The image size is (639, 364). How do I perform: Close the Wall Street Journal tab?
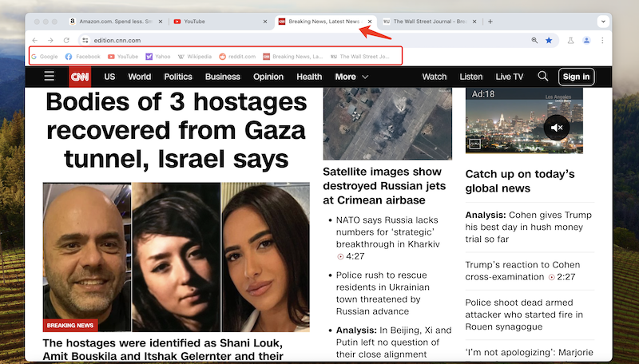pyautogui.click(x=474, y=22)
